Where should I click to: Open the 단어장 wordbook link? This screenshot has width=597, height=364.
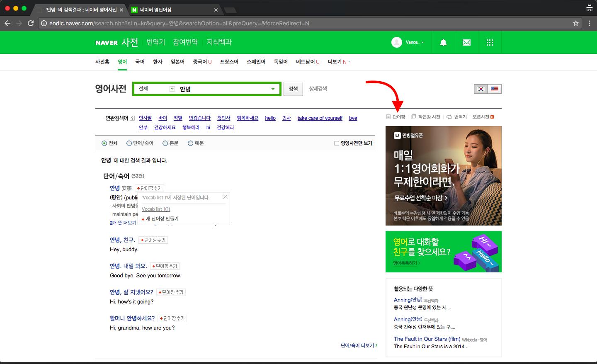(x=396, y=117)
